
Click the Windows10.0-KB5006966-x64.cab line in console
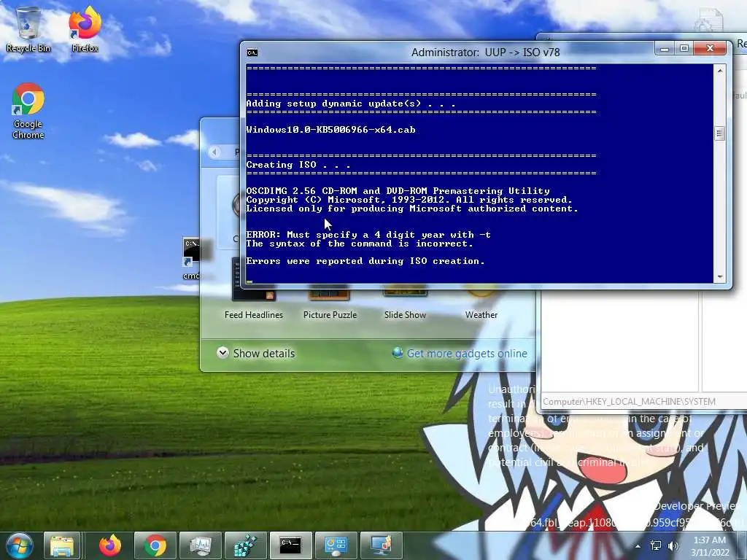[x=330, y=130]
